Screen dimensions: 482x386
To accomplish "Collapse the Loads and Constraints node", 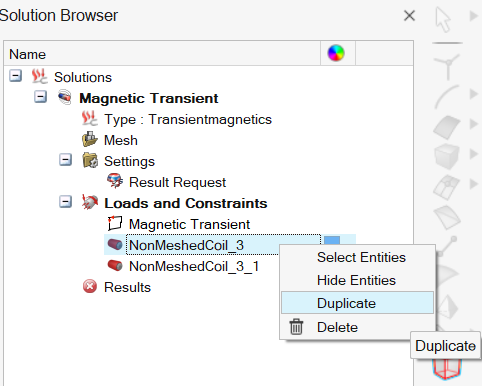I will 65,202.
